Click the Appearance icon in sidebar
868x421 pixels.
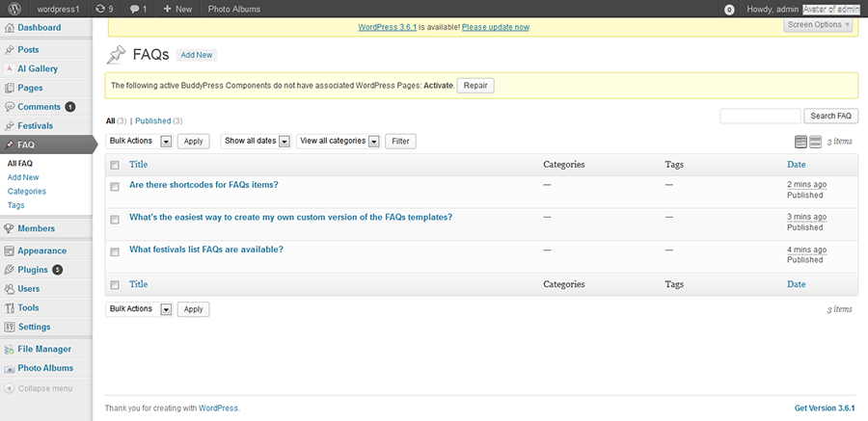click(9, 250)
